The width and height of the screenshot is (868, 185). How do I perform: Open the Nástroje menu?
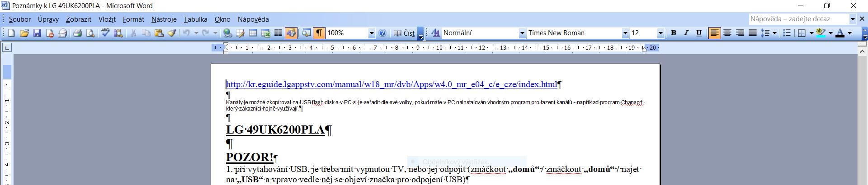[x=164, y=19]
